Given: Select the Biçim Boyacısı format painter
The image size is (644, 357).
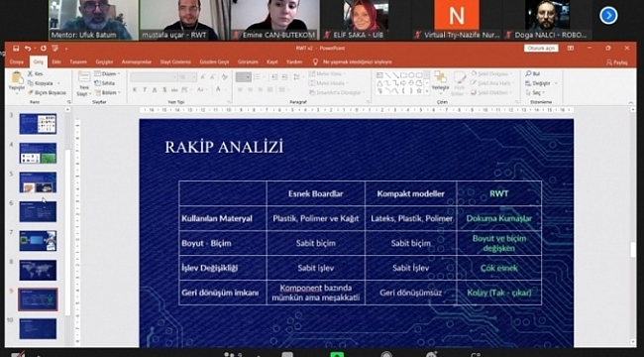Looking at the screenshot, I should [x=47, y=93].
